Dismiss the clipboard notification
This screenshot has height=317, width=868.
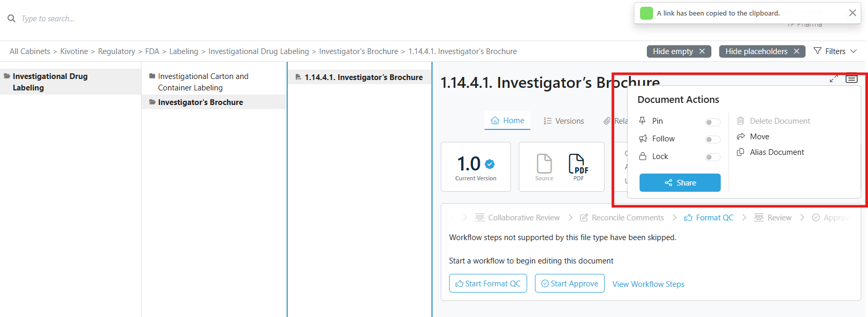[x=852, y=13]
